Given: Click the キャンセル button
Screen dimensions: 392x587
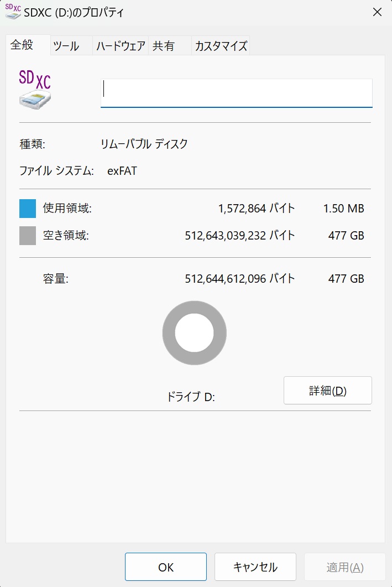Looking at the screenshot, I should point(255,567).
